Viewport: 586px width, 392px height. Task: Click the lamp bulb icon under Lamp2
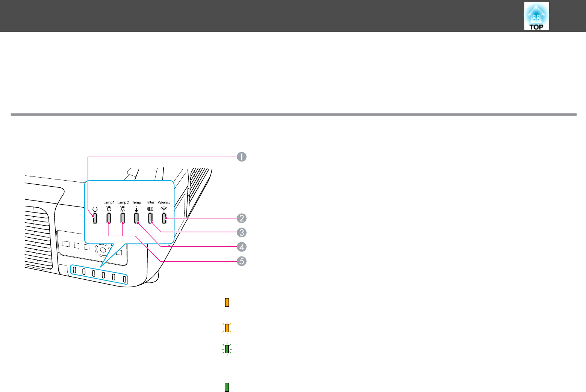coord(123,209)
